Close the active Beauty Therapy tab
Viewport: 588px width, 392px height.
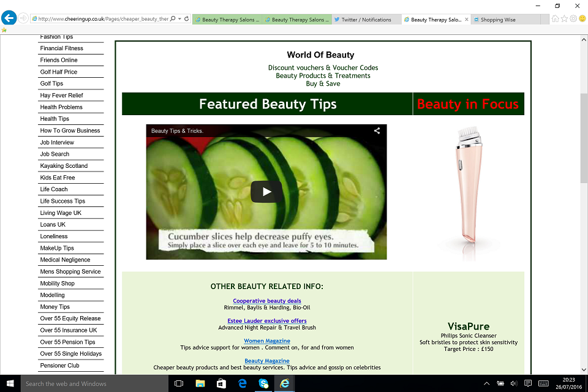click(467, 20)
